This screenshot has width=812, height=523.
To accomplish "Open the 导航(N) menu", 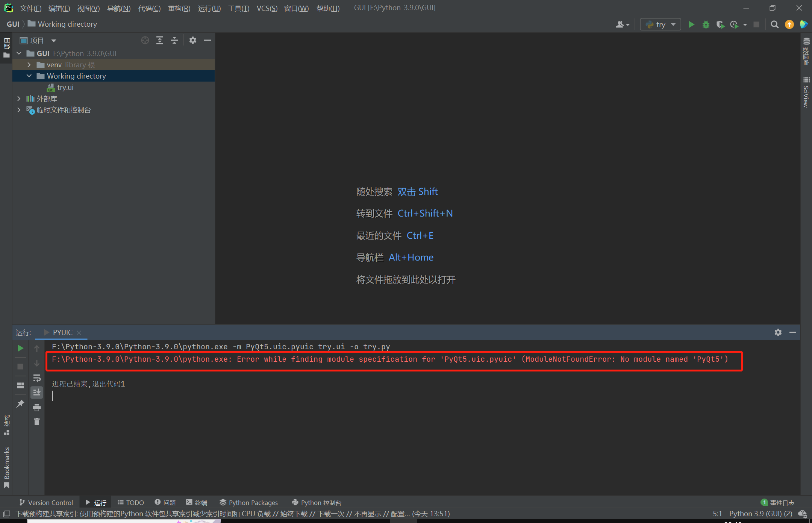I will point(119,8).
